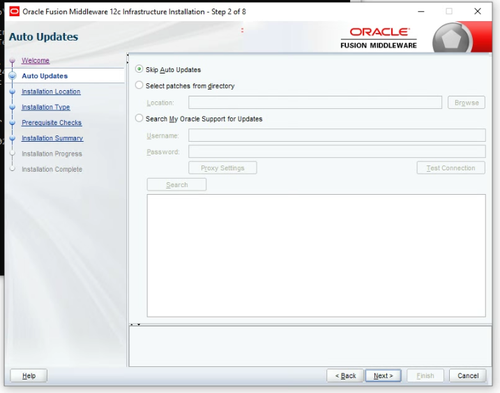The width and height of the screenshot is (500, 393).
Task: Close the installer window
Action: point(477,11)
